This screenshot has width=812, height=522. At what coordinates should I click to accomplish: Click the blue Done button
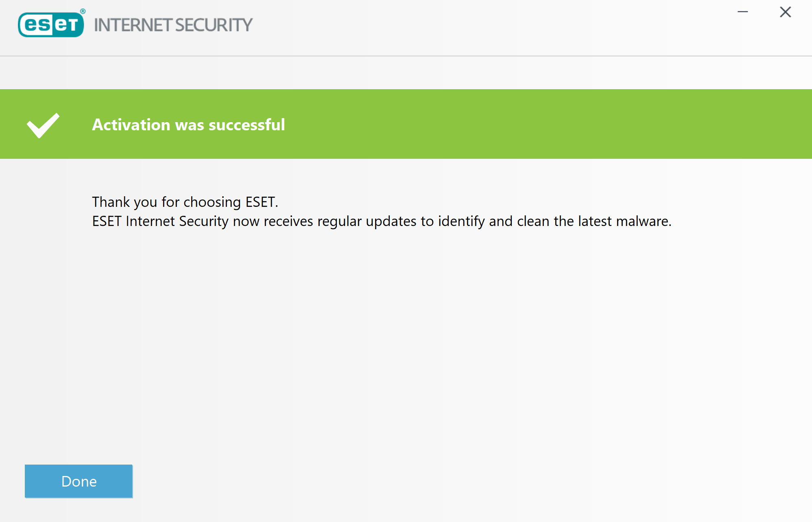(x=79, y=481)
